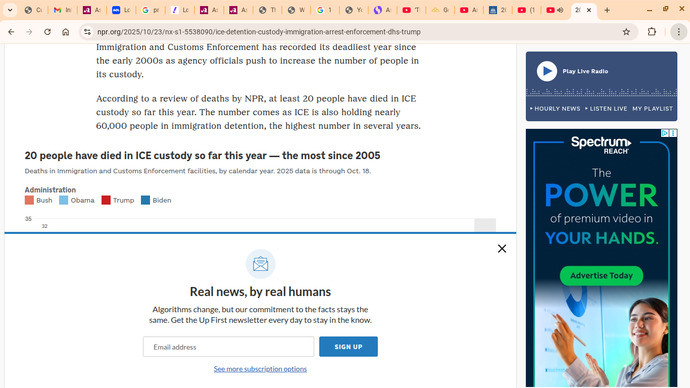This screenshot has width=690, height=388.
Task: Open the browser home page
Action: click(66, 32)
